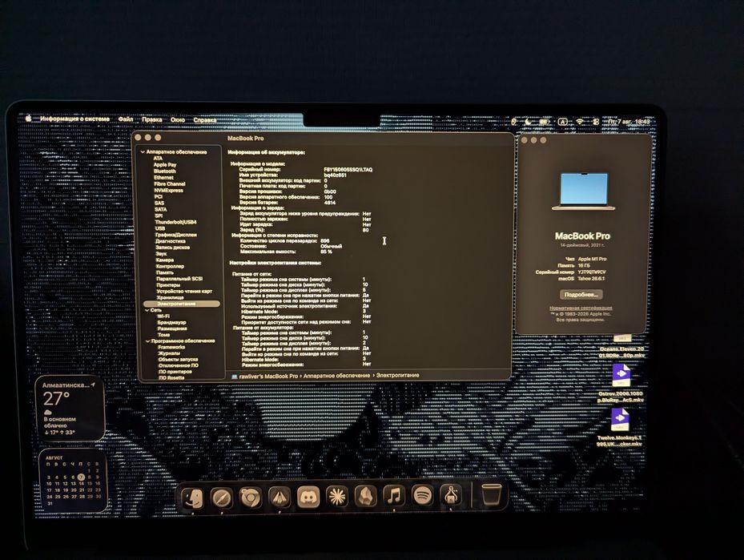Image resolution: width=744 pixels, height=560 pixels.
Task: Open Google Chrome in the Dock
Action: 251,498
